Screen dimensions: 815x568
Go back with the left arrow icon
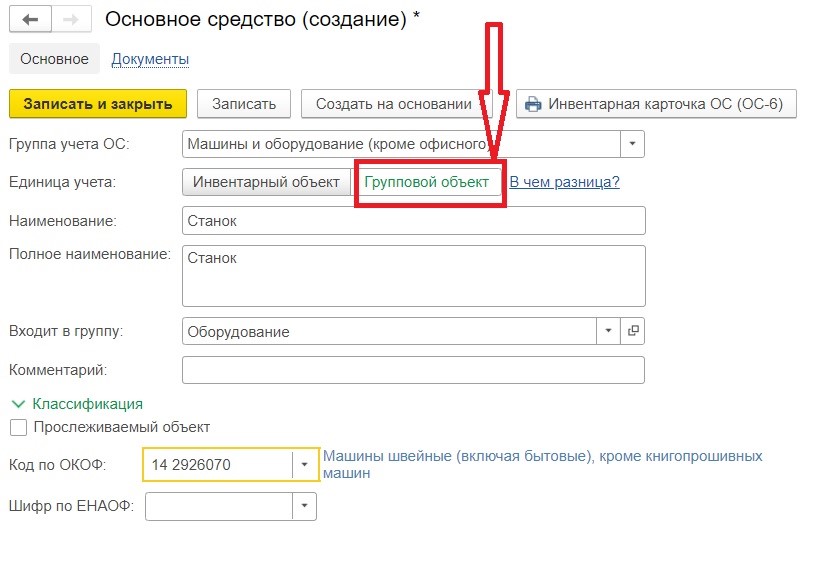[30, 20]
